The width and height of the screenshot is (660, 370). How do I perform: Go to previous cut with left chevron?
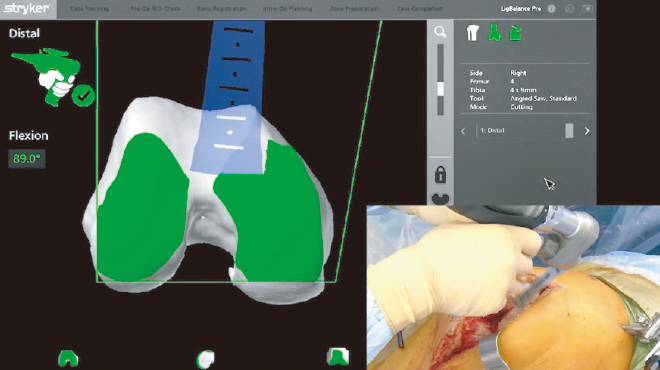pyautogui.click(x=463, y=131)
